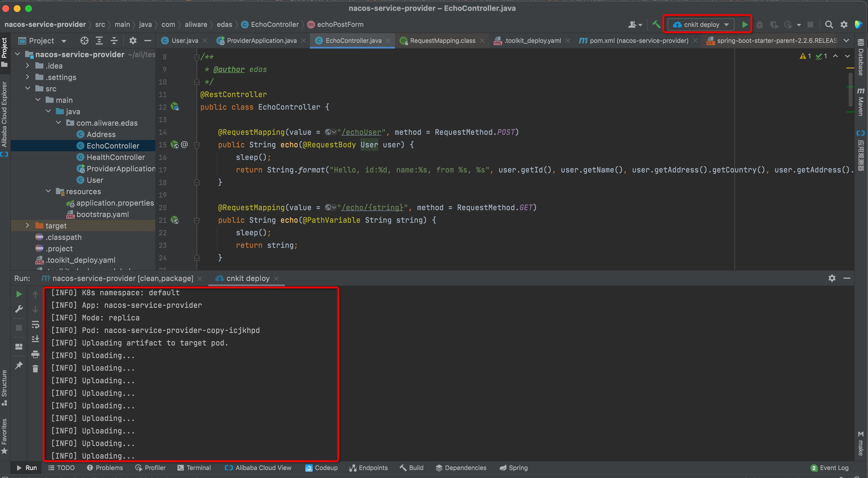Toggle soft-wrap in Run console

pos(35,325)
